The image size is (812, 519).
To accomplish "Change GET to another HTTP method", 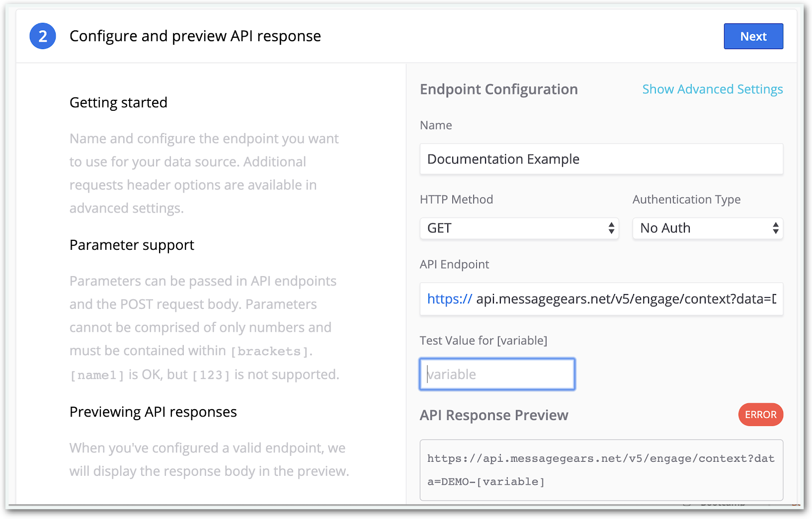I will 519,228.
